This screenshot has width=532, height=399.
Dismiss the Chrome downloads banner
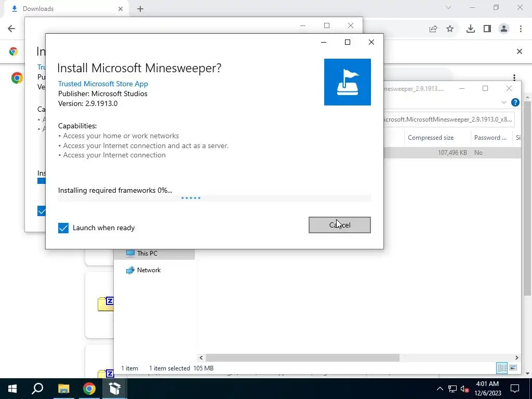pos(519,51)
